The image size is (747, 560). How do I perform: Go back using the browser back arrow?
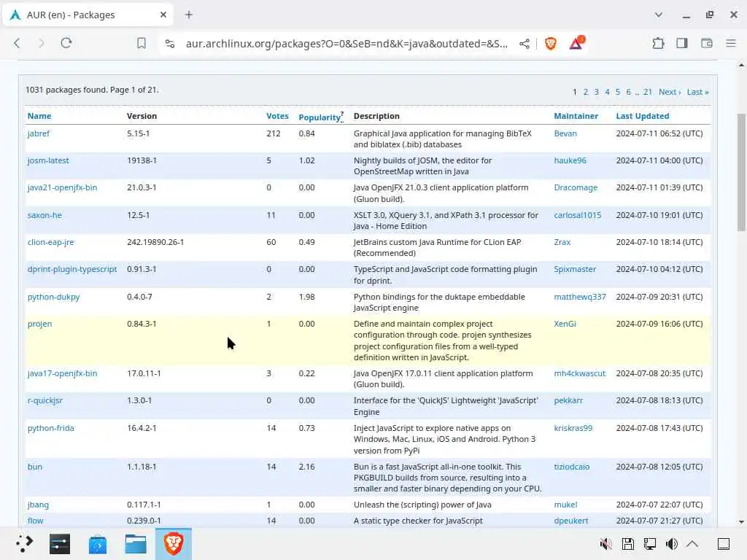(18, 43)
